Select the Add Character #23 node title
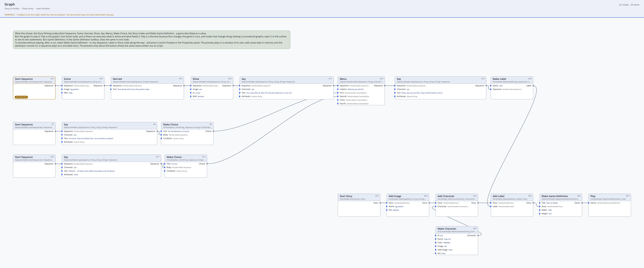The height and width of the screenshot is (268, 644). point(446,196)
